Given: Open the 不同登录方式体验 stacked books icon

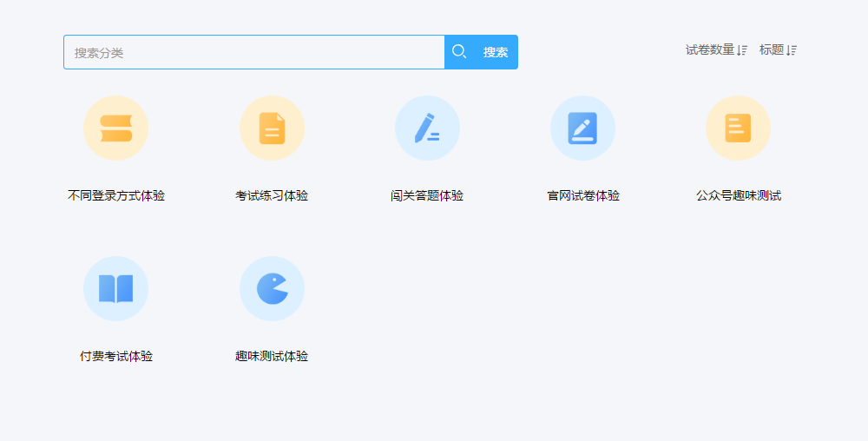Looking at the screenshot, I should (115, 128).
